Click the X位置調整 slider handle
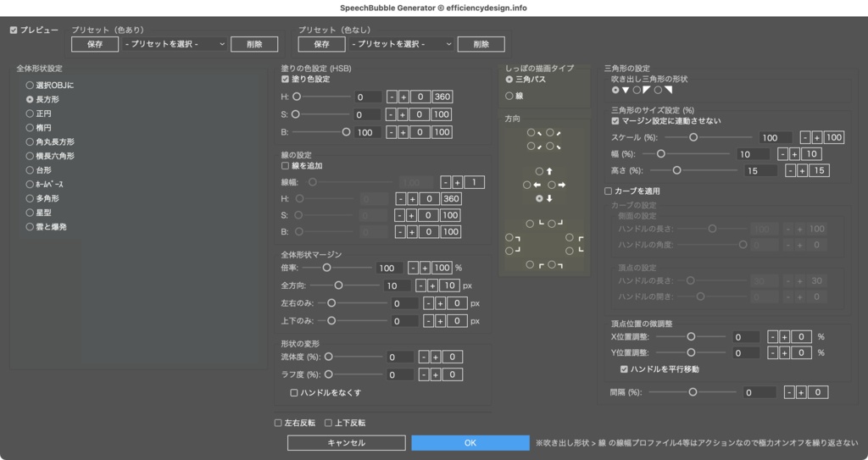This screenshot has width=868, height=460. pos(691,336)
